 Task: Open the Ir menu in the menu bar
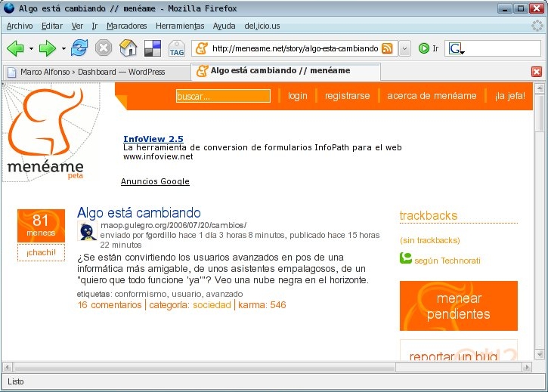tap(94, 26)
